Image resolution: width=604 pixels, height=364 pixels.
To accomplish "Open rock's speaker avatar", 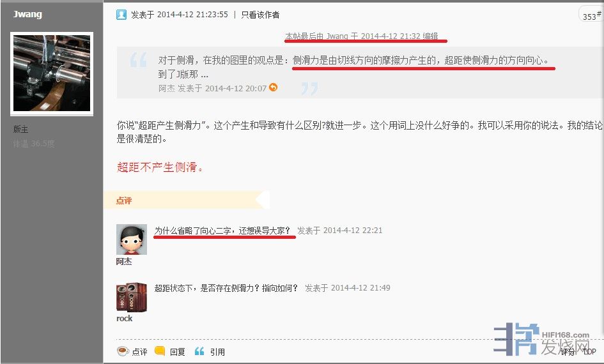I will (132, 297).
